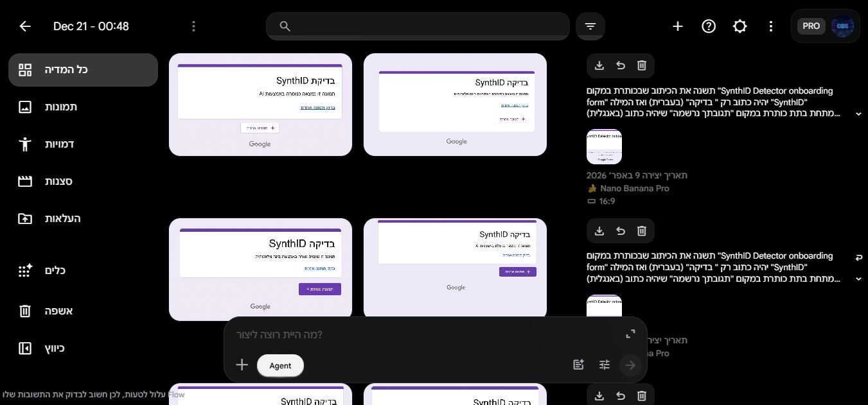Download the second generation entry

click(x=599, y=231)
